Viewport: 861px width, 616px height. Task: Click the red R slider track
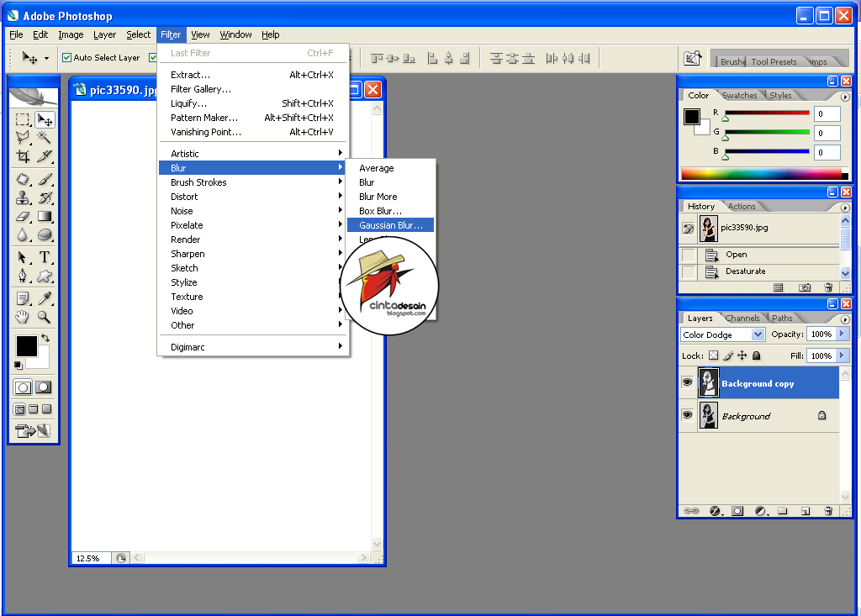pyautogui.click(x=767, y=113)
